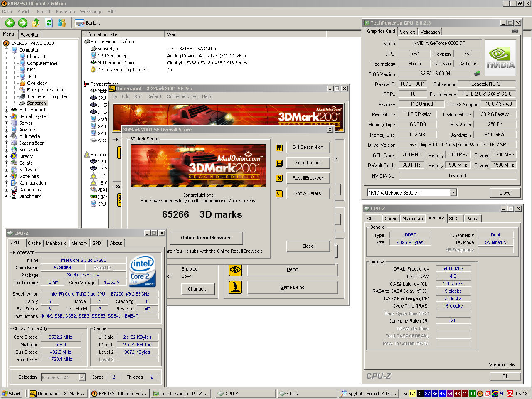Viewport: 532px width, 399px height.
Task: Click the two-people icon in EVEREST toolbar
Action: point(62,23)
